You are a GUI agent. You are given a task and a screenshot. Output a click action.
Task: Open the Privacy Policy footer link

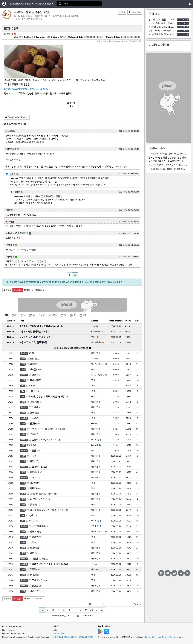click(x=151, y=637)
